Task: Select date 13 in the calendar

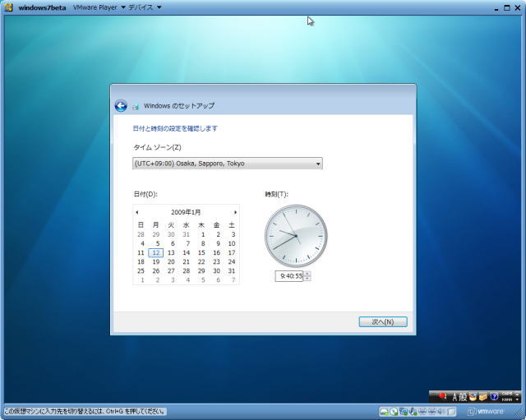Action: pos(171,252)
